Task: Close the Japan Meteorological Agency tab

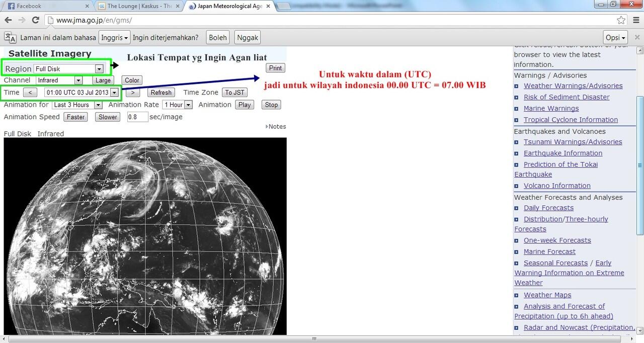Action: [267, 6]
